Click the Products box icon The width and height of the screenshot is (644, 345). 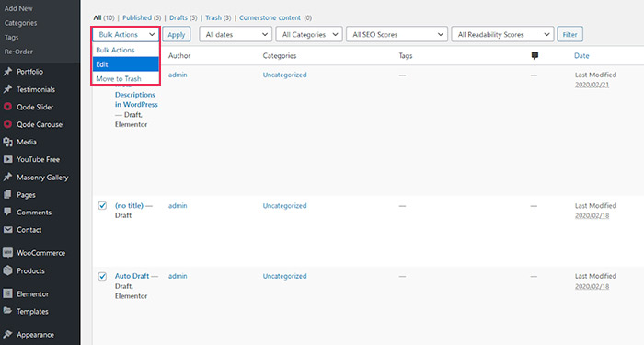(7, 270)
